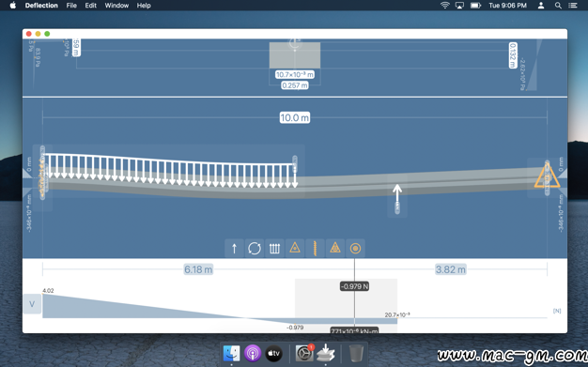
Task: Open the Window menu
Action: coord(116,6)
